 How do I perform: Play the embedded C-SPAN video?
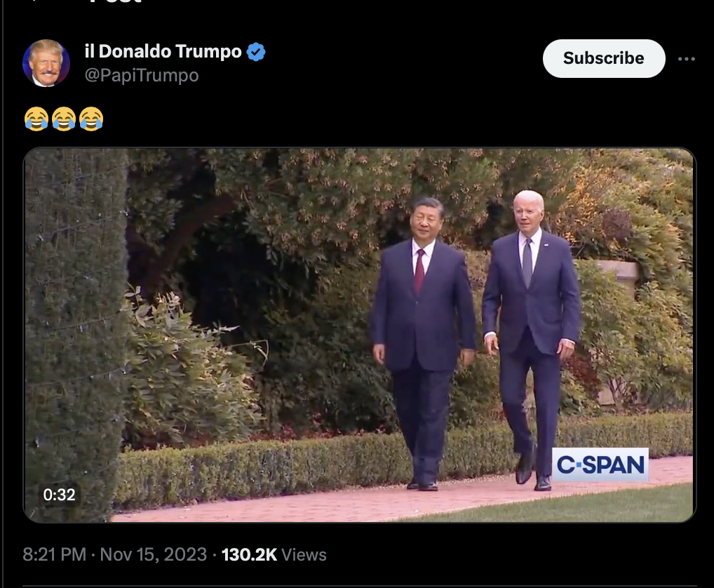pyautogui.click(x=360, y=335)
